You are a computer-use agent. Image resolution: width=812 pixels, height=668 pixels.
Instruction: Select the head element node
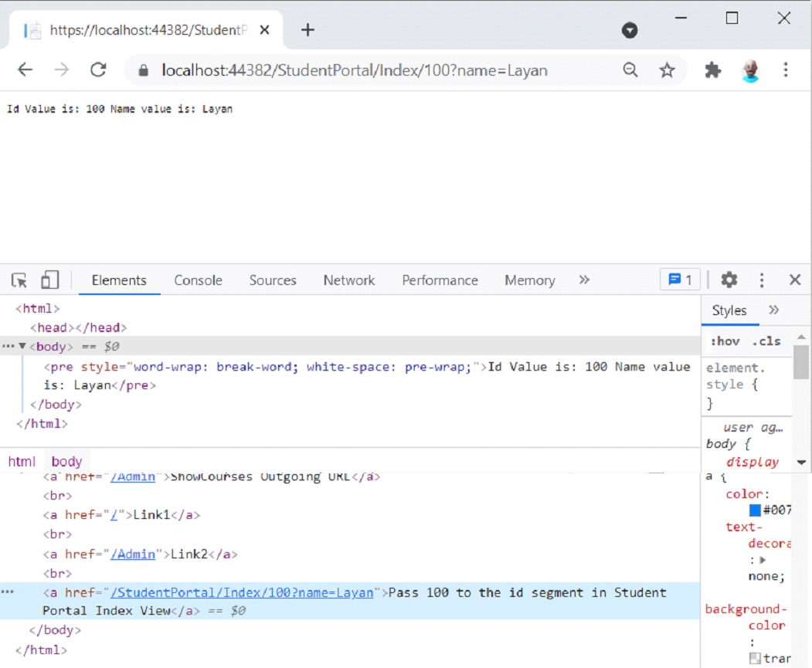coord(78,327)
